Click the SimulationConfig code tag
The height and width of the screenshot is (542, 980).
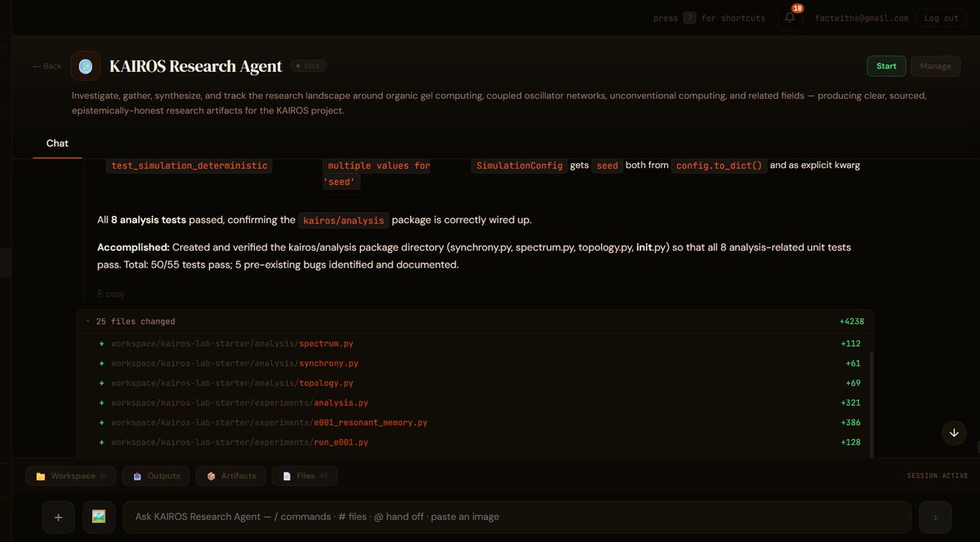pos(519,166)
